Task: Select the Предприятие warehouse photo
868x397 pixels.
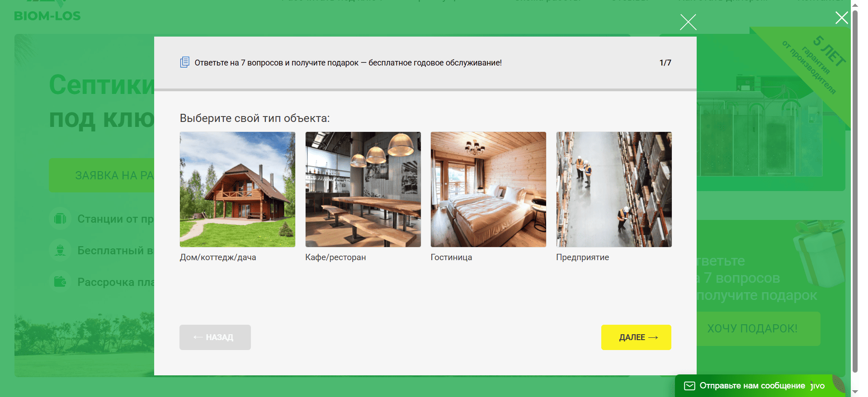Action: (614, 189)
